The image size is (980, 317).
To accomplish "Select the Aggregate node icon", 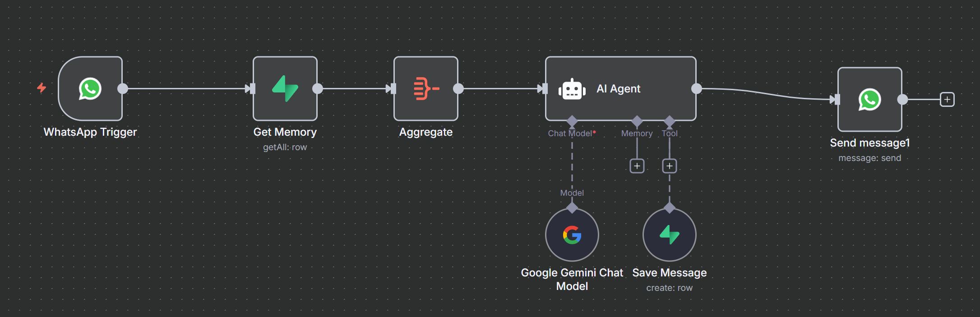I will click(426, 89).
